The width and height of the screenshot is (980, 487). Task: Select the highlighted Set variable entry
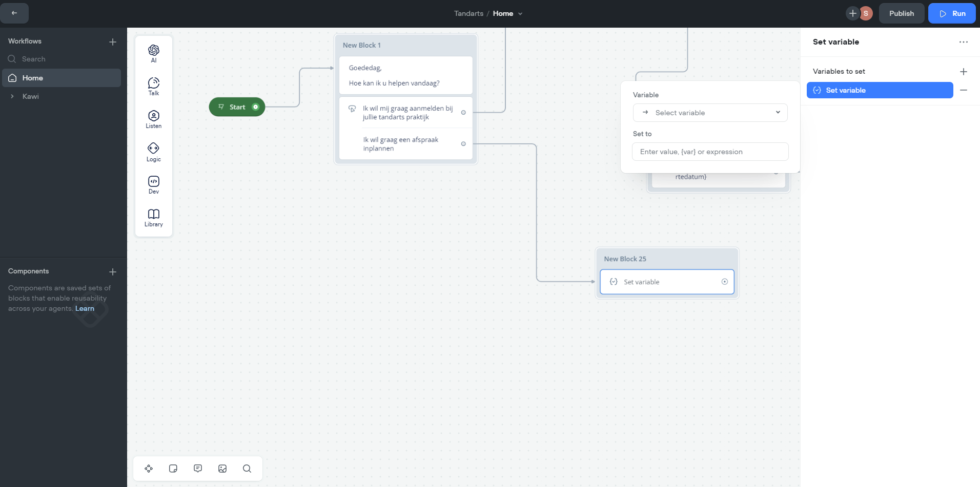[880, 90]
